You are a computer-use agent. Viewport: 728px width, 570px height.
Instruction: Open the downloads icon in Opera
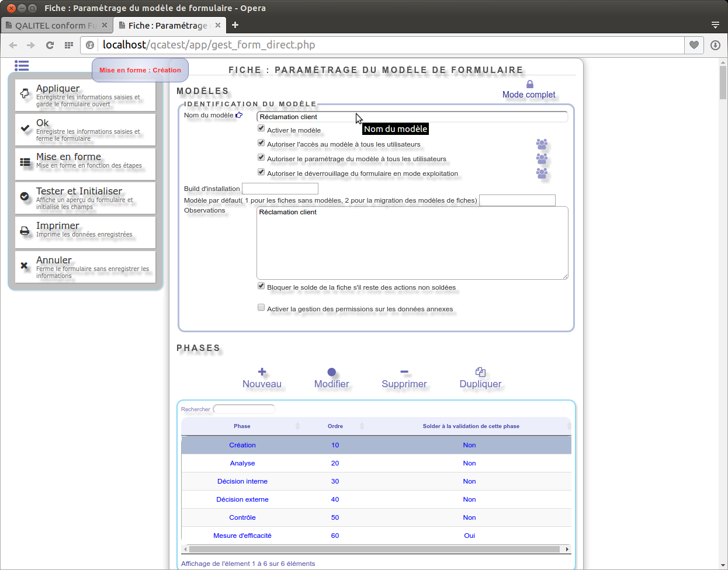pyautogui.click(x=715, y=45)
